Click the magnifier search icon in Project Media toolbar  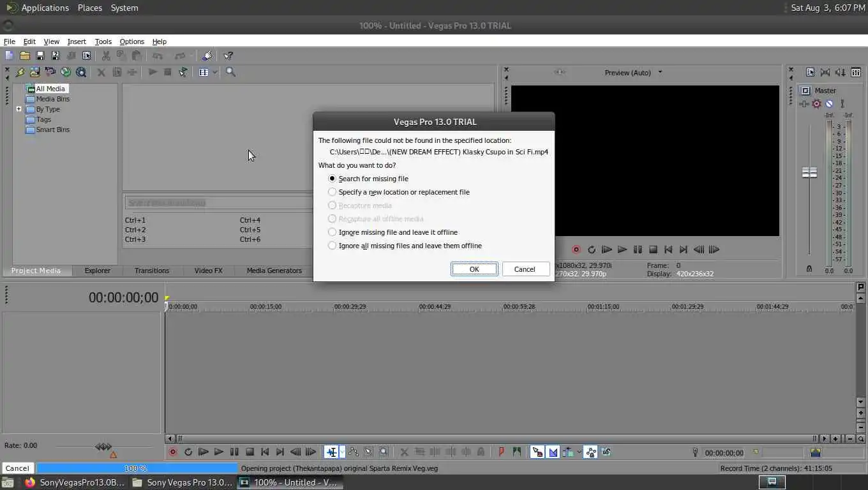tap(230, 72)
